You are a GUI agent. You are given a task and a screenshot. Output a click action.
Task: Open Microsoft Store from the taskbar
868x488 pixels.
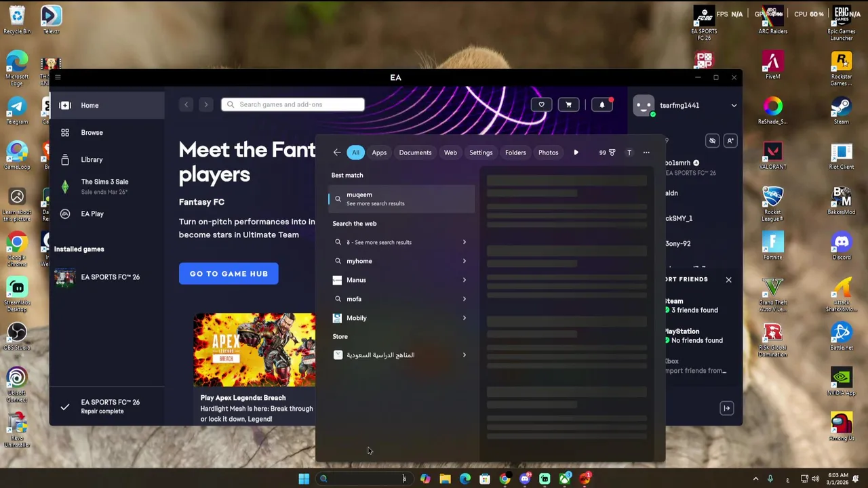(484, 479)
